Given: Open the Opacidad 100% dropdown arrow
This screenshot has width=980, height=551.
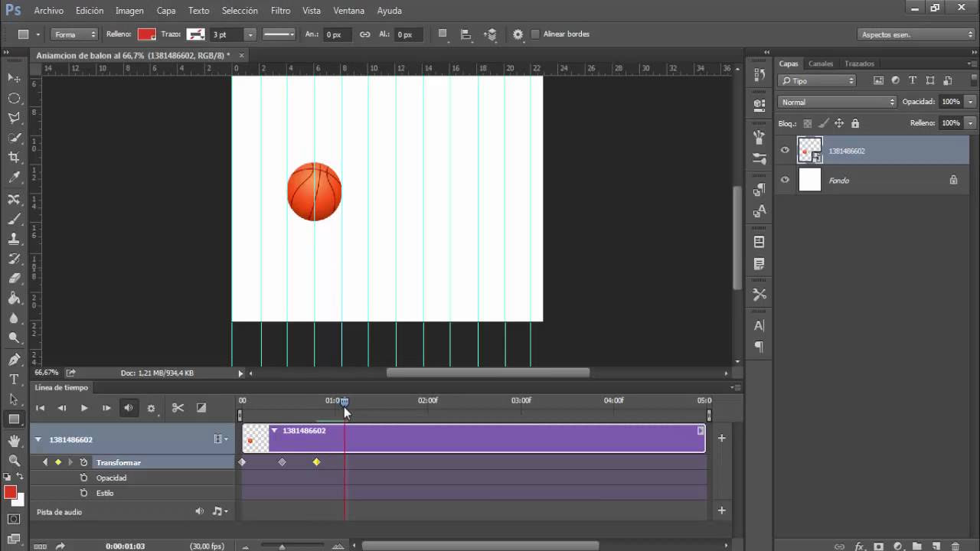Looking at the screenshot, I should tap(971, 102).
